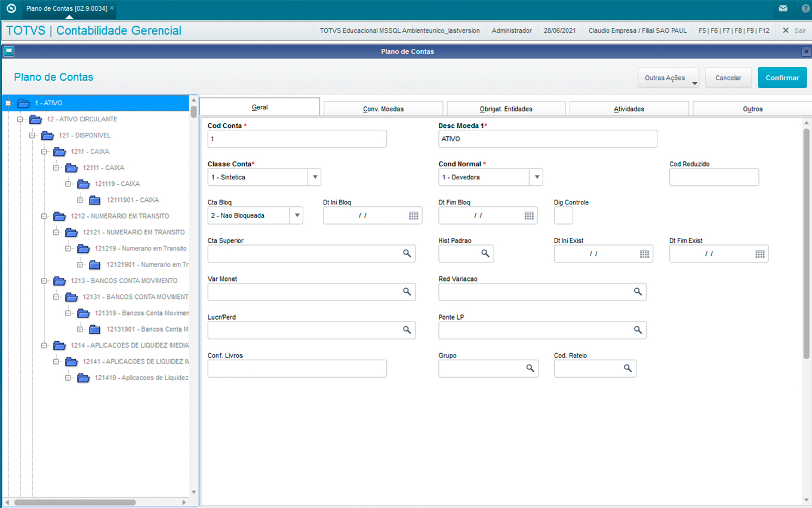Open the Classe Conta dropdown
Image resolution: width=812 pixels, height=508 pixels.
pos(315,178)
